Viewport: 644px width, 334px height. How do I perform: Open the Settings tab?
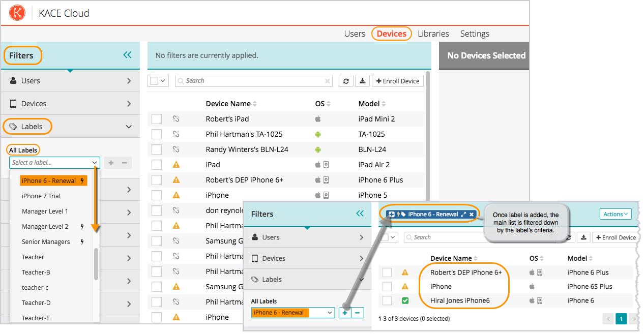pyautogui.click(x=475, y=34)
